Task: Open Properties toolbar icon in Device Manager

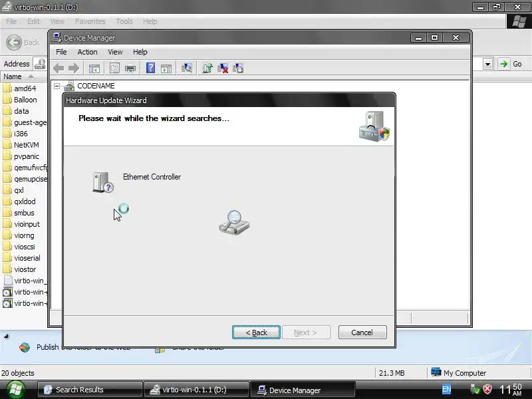Action: 114,68
